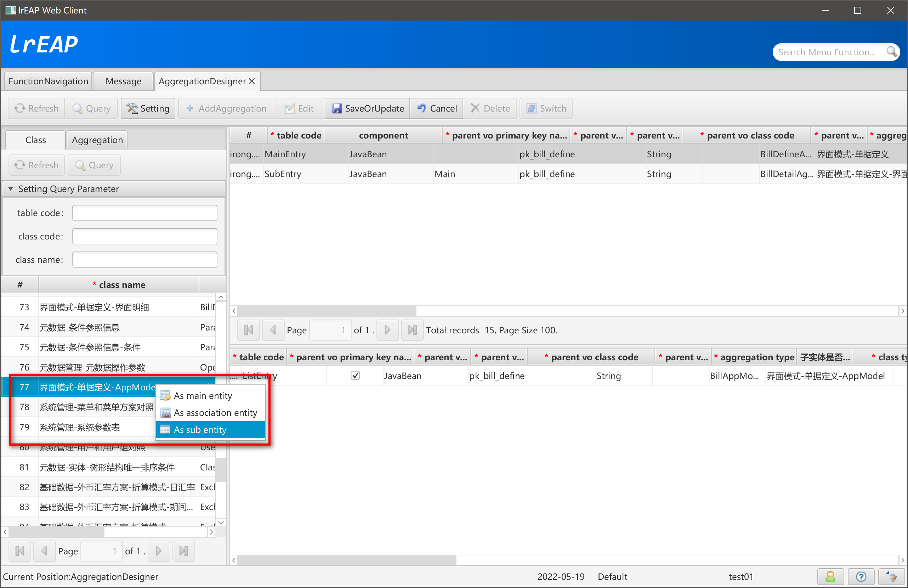
Task: Click the top grid horizontal scrollbar thumb
Action: [x=327, y=311]
